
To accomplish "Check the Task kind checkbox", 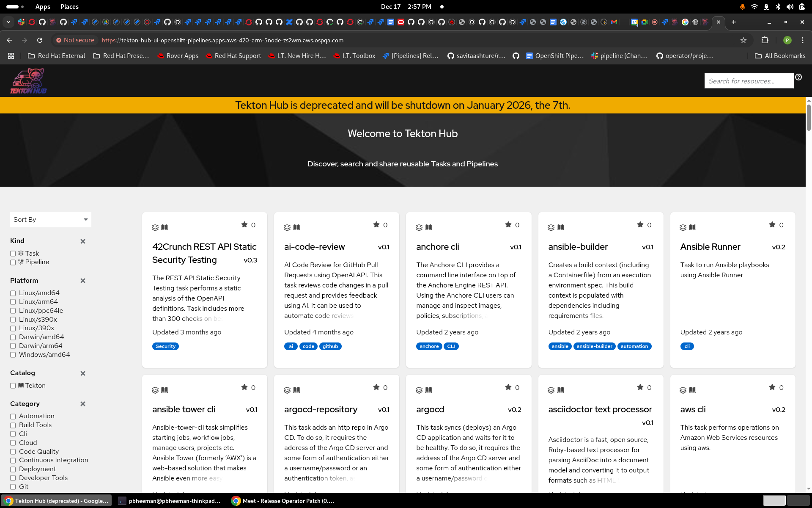I will tap(13, 254).
